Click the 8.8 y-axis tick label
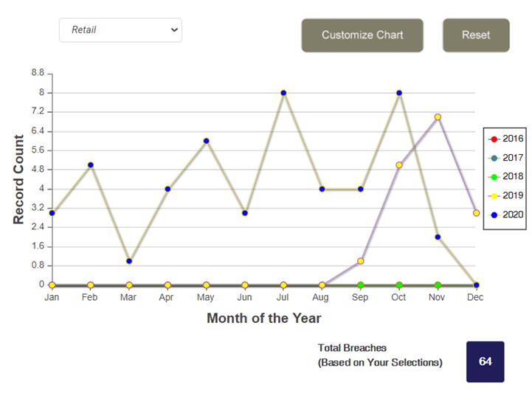 [x=38, y=72]
